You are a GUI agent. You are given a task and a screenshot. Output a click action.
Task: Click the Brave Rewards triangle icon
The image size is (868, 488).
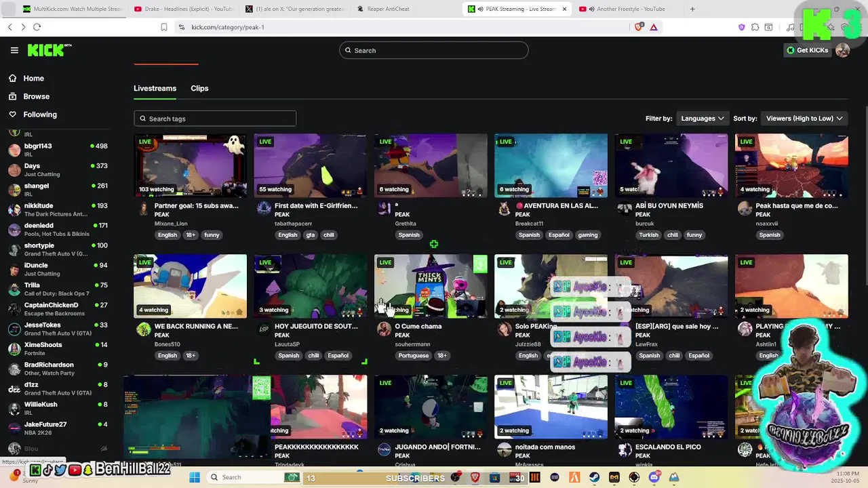pyautogui.click(x=654, y=27)
